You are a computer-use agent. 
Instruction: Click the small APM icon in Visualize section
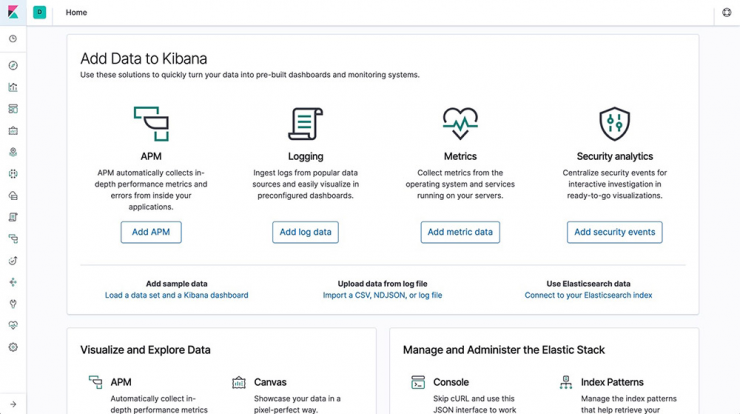coord(95,382)
